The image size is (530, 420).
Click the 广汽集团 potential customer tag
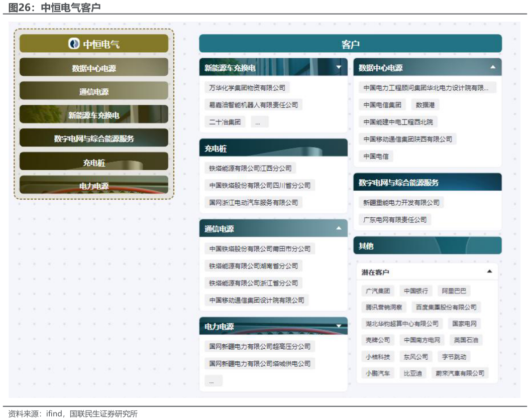[x=378, y=291]
